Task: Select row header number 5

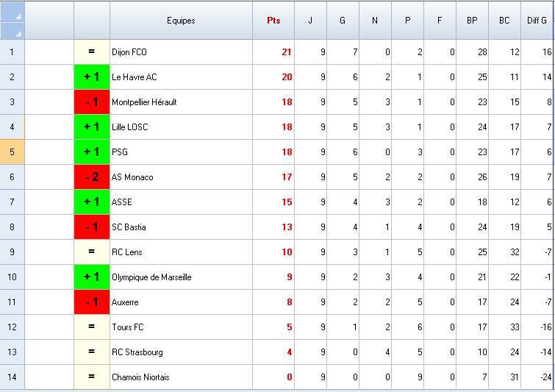Action: coord(12,152)
